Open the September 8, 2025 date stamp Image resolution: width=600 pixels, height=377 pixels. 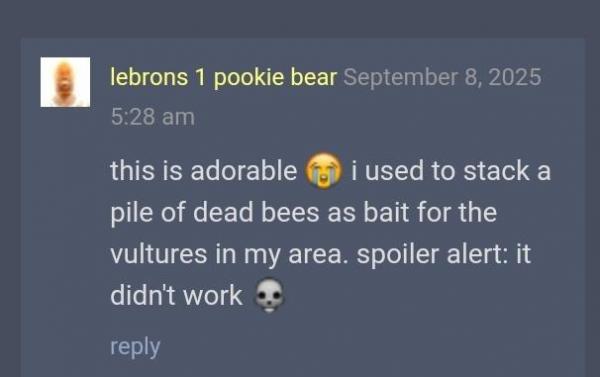pos(442,77)
